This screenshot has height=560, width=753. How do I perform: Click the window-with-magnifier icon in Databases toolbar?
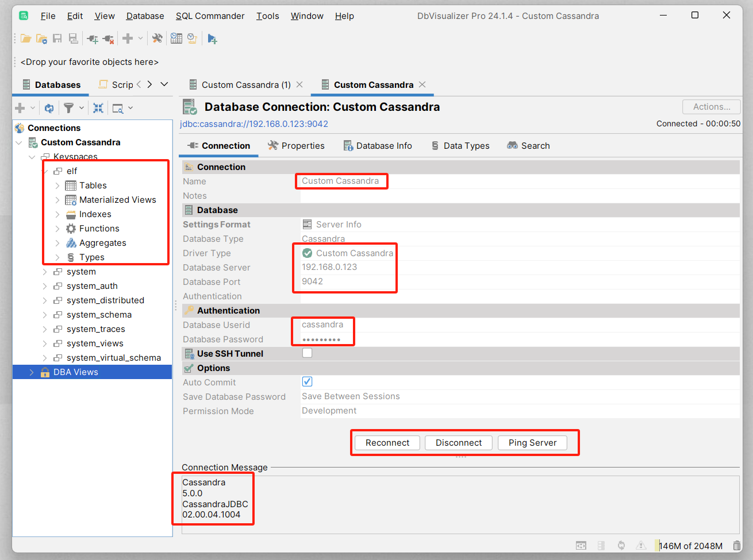pos(118,108)
